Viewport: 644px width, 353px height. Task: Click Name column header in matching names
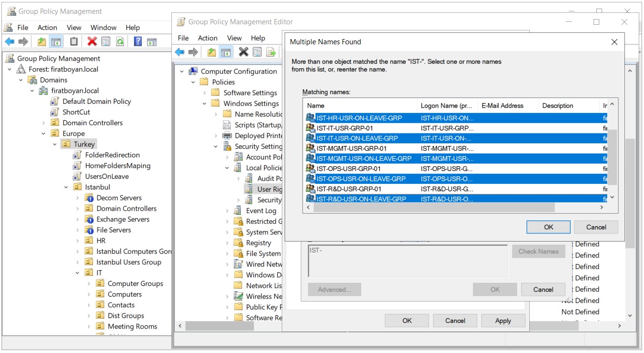pos(360,106)
